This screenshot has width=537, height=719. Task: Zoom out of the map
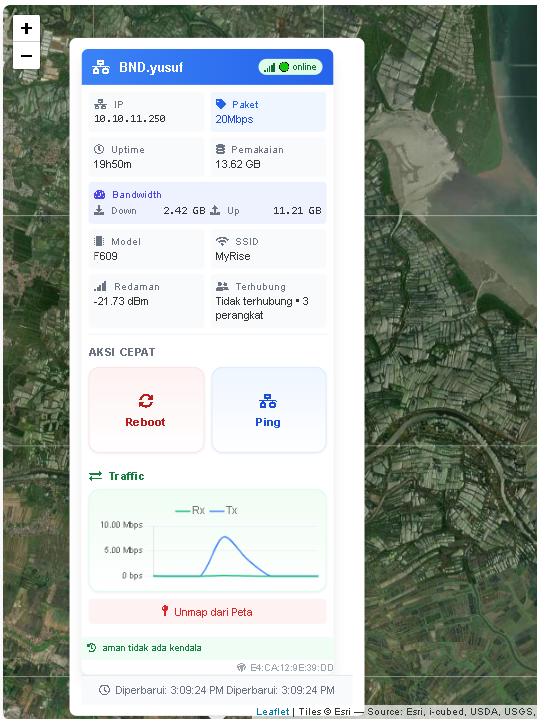(x=26, y=56)
